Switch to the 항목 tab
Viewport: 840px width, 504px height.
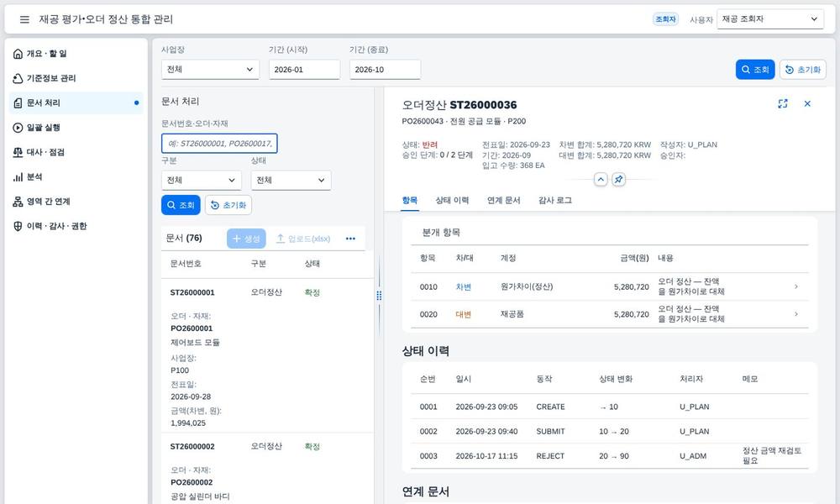(410, 200)
